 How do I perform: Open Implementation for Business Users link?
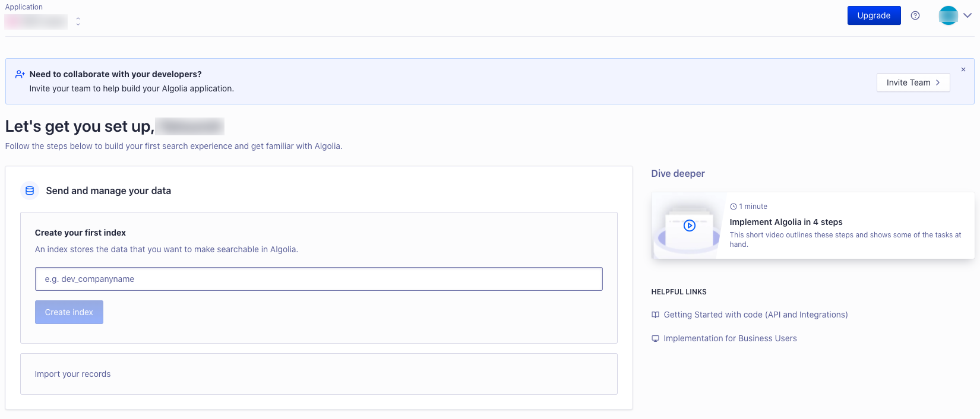tap(730, 338)
